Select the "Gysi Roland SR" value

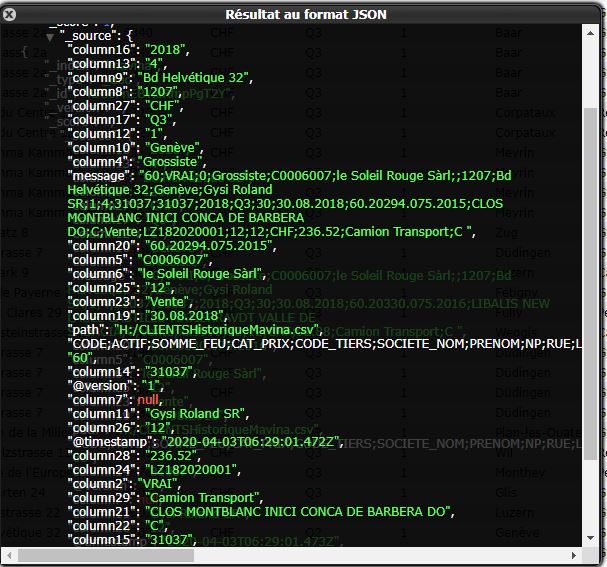[195, 414]
